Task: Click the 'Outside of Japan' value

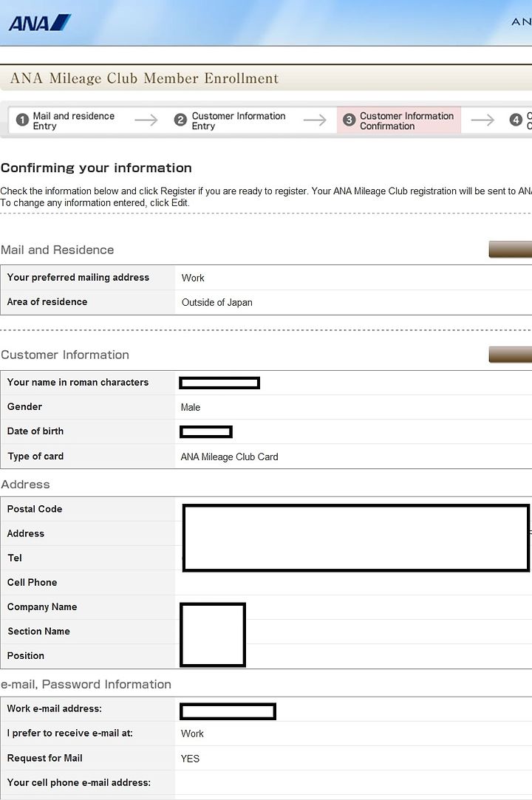Action: coord(216,303)
